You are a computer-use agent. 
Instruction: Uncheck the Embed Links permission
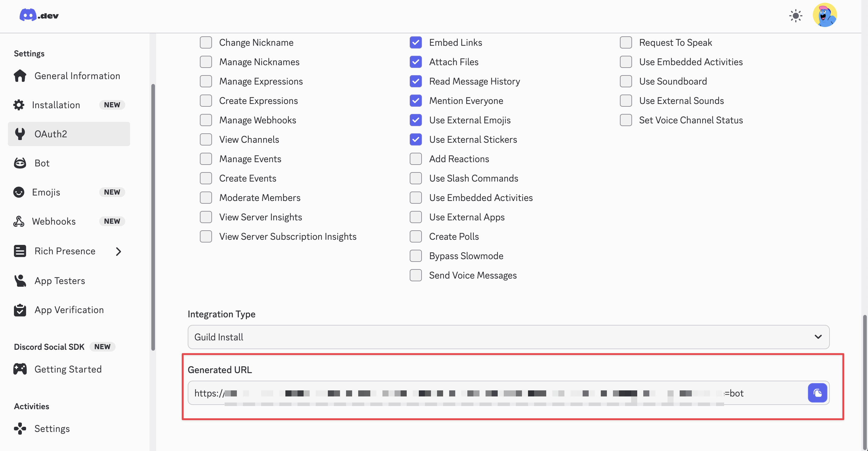(416, 42)
